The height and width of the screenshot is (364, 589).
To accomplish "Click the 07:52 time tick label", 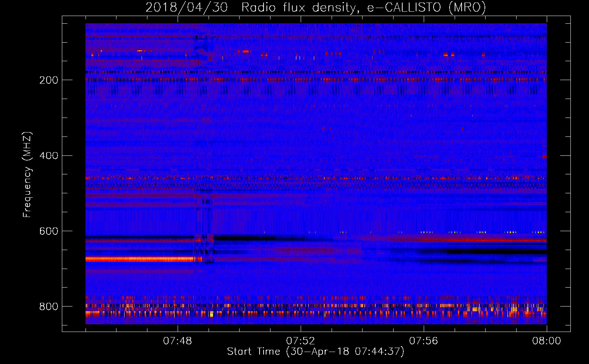I will [x=300, y=341].
